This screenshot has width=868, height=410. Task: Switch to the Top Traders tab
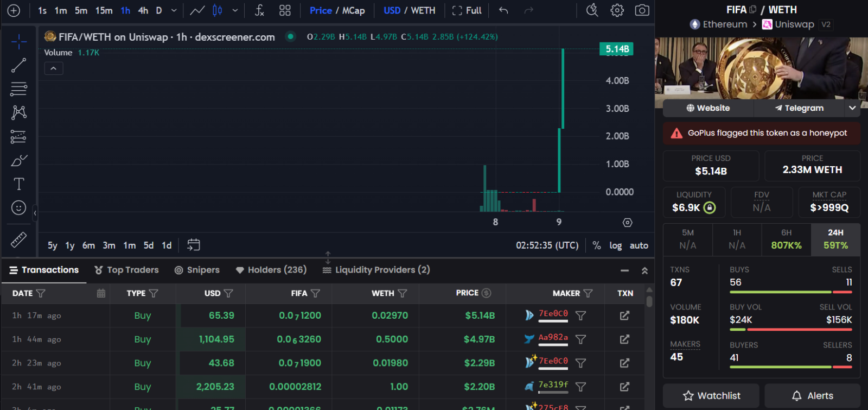[126, 270]
